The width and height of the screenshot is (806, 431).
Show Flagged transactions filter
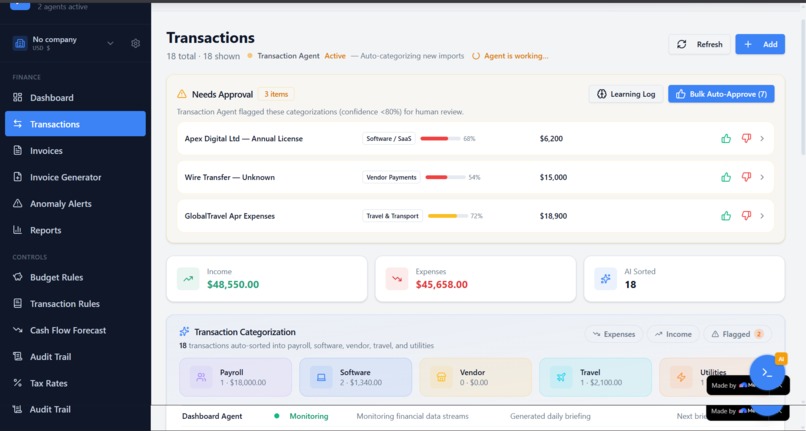click(737, 334)
